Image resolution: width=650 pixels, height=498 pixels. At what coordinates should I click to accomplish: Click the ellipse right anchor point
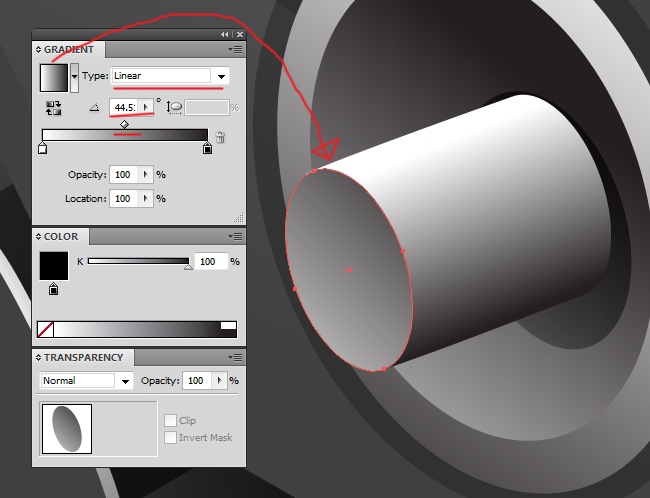[403, 251]
